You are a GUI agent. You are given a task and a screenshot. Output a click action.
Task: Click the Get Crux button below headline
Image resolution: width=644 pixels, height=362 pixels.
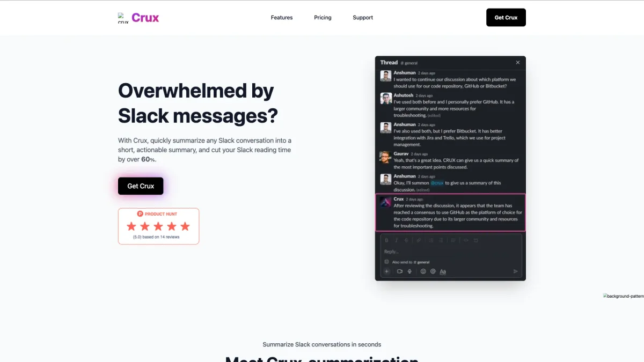[141, 186]
